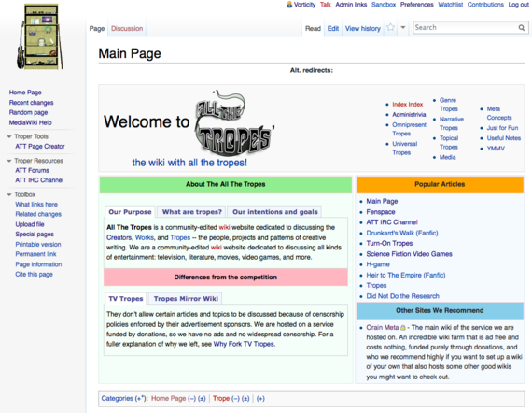Open What links here
The width and height of the screenshot is (532, 413).
tap(36, 205)
